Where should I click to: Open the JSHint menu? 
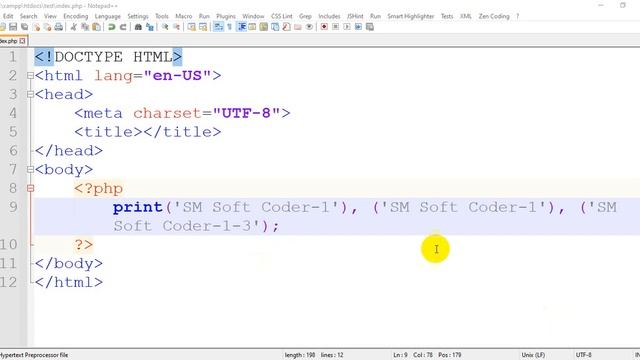(x=355, y=16)
